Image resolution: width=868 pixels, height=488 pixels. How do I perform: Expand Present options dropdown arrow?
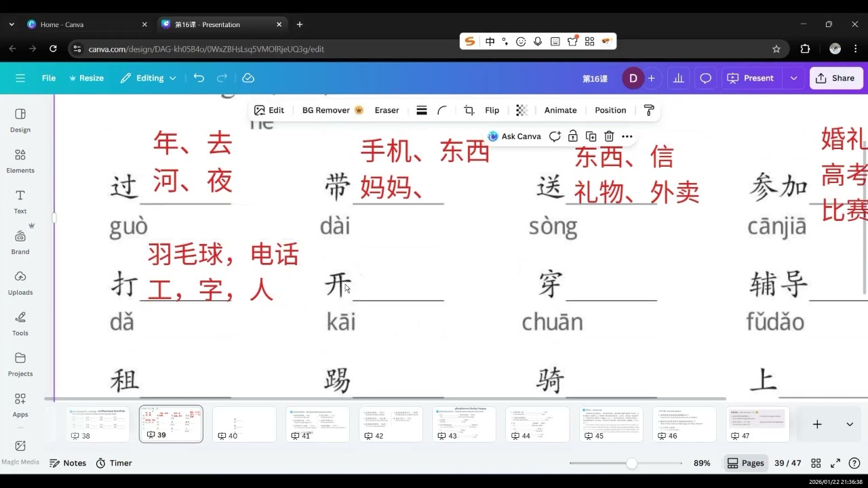click(x=793, y=78)
